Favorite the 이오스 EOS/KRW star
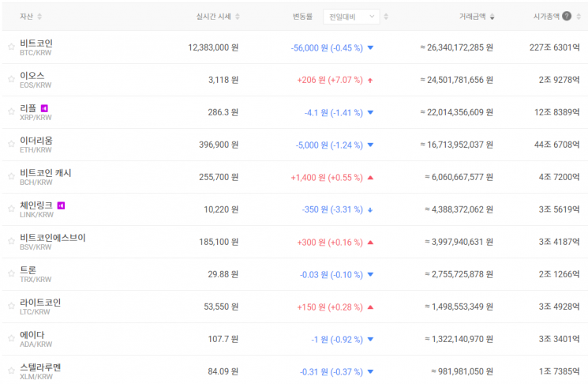 [x=11, y=79]
